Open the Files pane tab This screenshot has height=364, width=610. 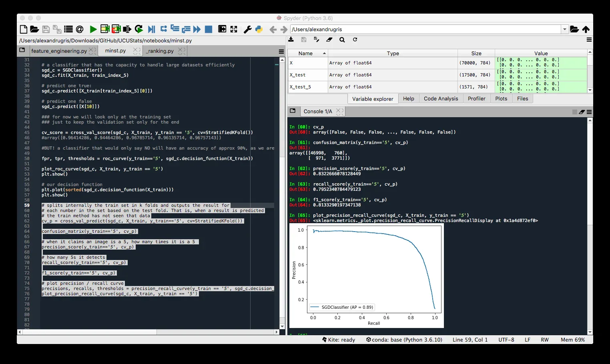pos(523,99)
